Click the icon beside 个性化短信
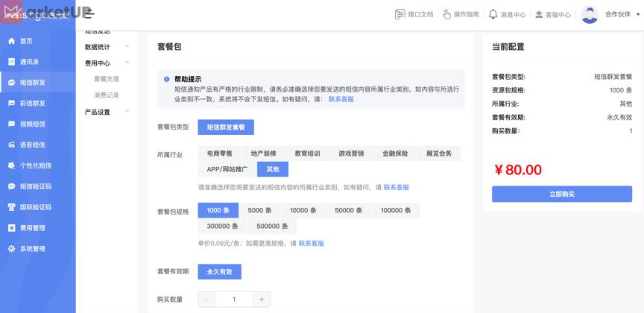The image size is (644, 313). [11, 165]
